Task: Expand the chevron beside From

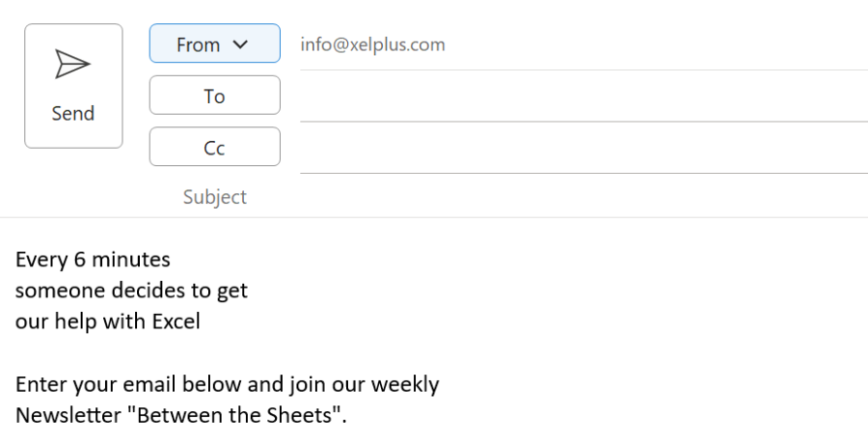Action: [x=241, y=43]
